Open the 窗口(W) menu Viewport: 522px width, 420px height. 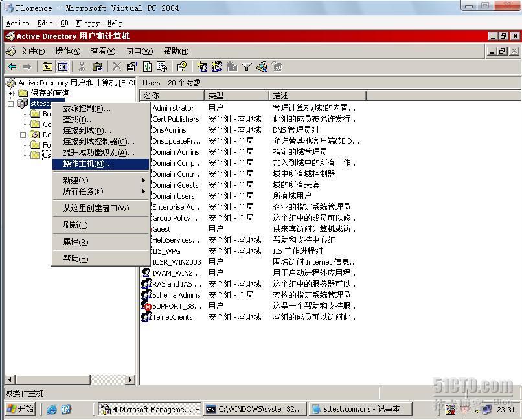pyautogui.click(x=139, y=51)
